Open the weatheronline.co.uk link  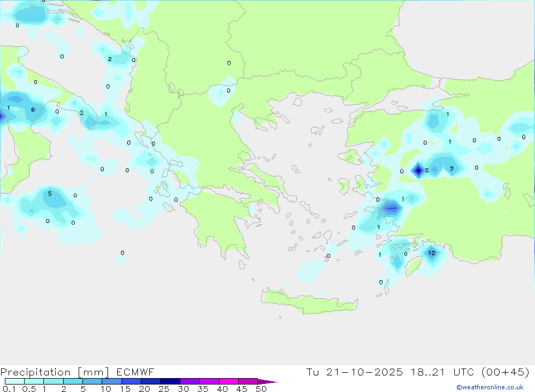tap(490, 387)
